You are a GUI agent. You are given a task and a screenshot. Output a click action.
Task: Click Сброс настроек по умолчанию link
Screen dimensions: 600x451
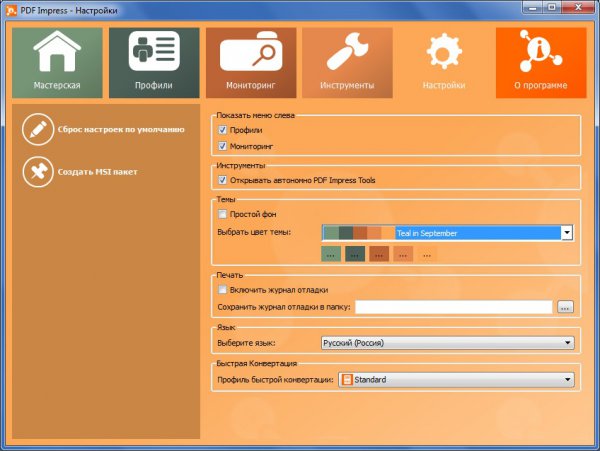(121, 129)
